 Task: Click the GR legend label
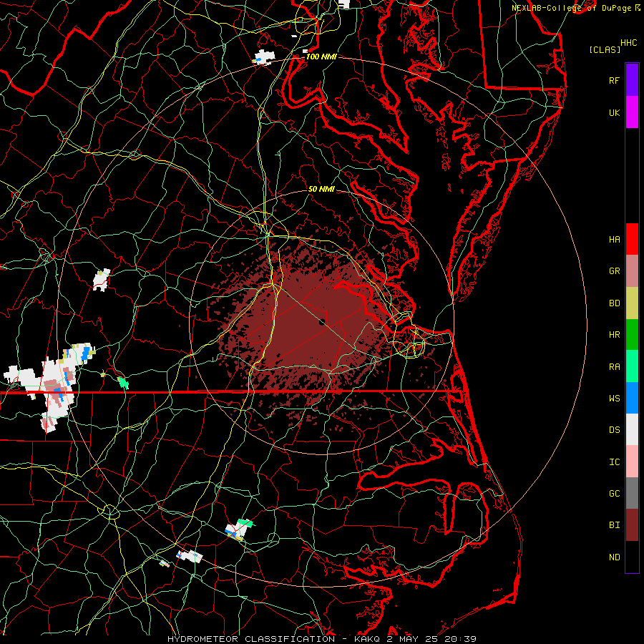[x=614, y=271]
